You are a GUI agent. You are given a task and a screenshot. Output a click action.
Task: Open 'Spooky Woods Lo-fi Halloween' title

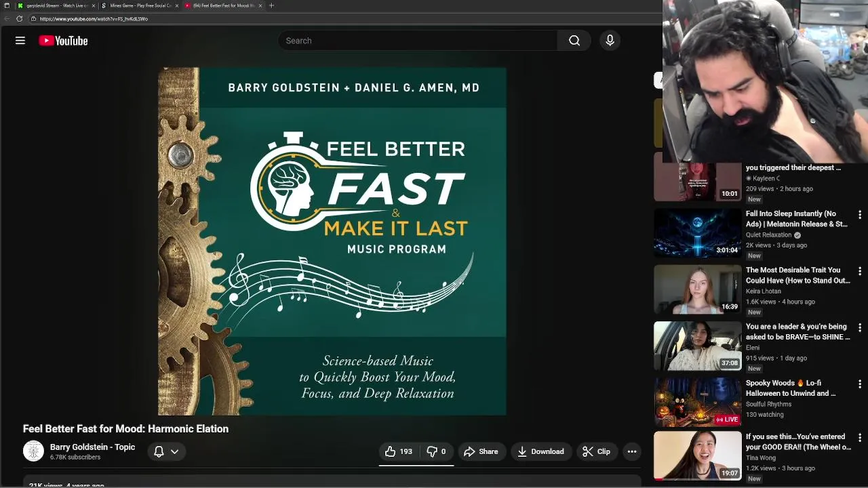pyautogui.click(x=791, y=388)
